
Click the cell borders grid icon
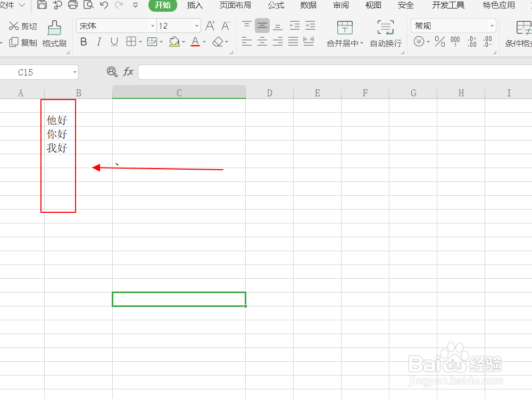pos(131,41)
